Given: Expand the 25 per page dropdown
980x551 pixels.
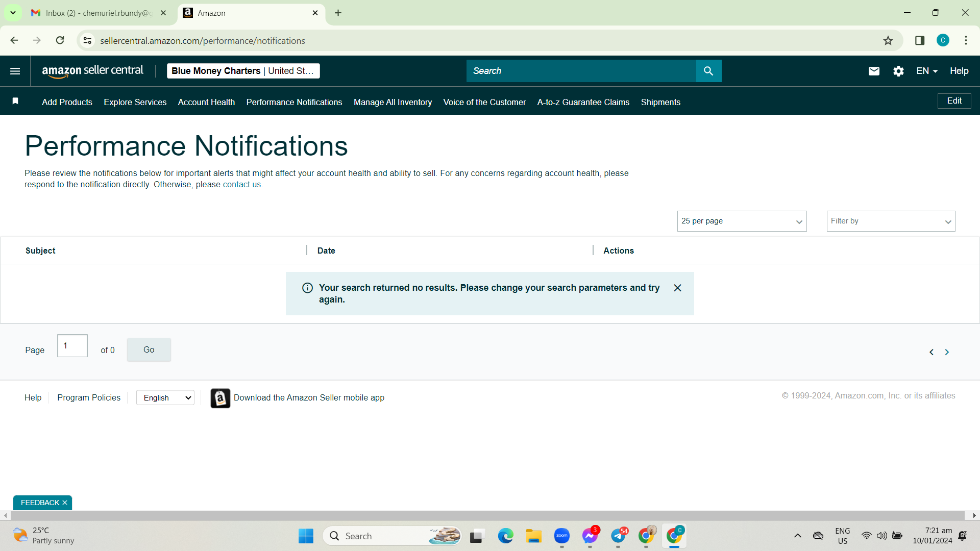Looking at the screenshot, I should point(742,221).
